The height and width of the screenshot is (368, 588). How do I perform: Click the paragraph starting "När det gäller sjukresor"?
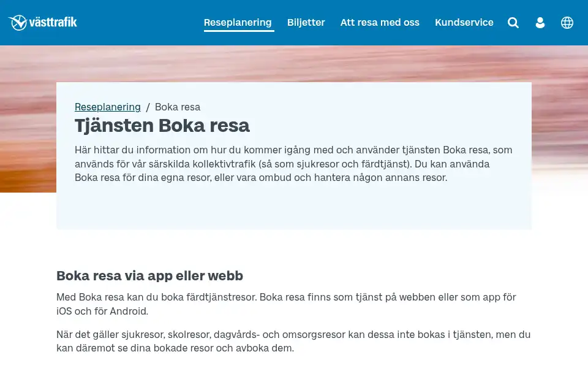point(293,341)
